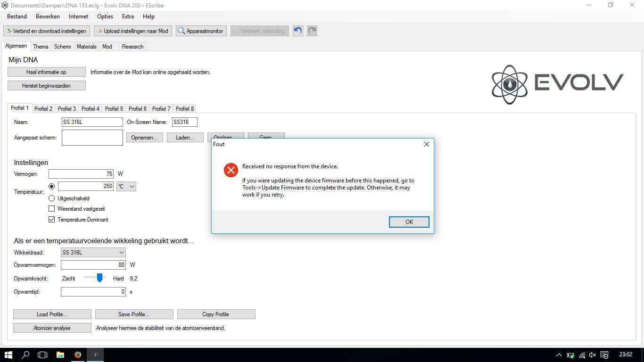Click the Redo arrow icon in toolbar
The height and width of the screenshot is (362, 644).
coord(312,31)
